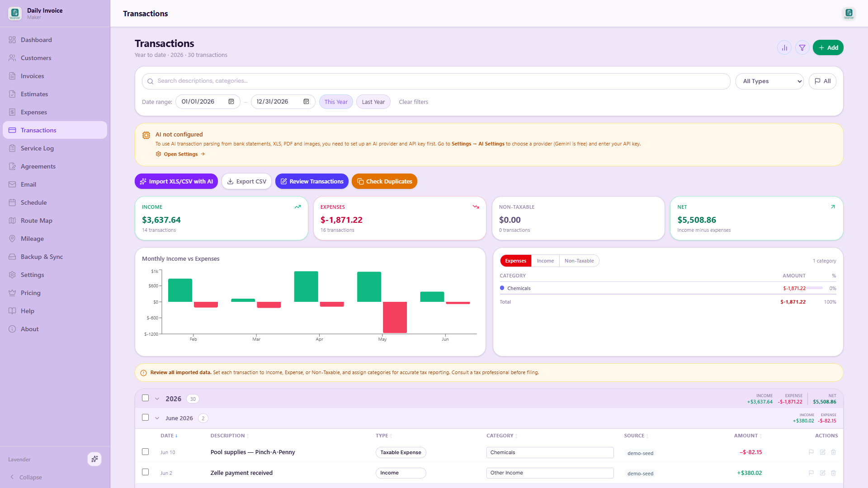Image resolution: width=868 pixels, height=488 pixels.
Task: Follow the Open Settings link
Action: (x=180, y=154)
